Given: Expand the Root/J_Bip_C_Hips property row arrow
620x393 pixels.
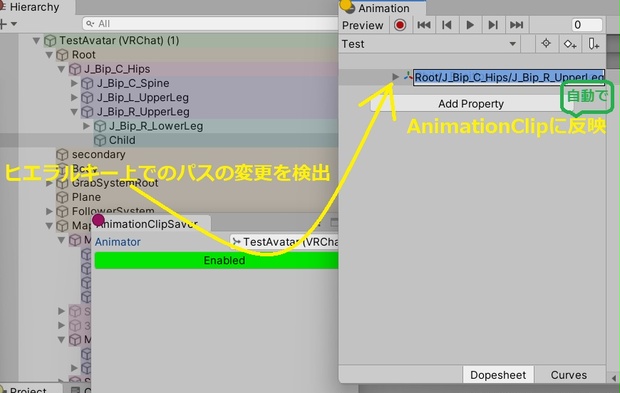Looking at the screenshot, I should (395, 77).
